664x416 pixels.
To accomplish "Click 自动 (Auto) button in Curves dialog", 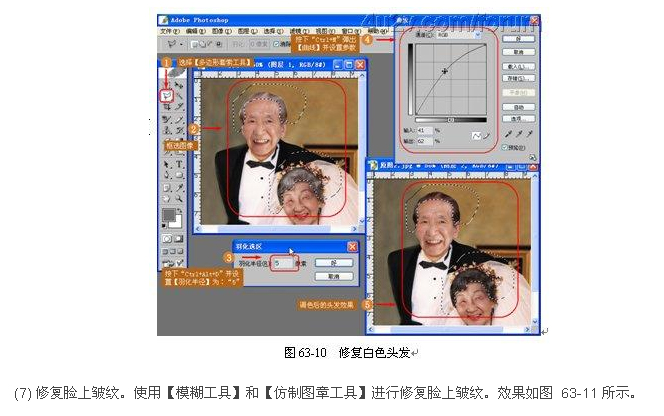I will click(519, 107).
